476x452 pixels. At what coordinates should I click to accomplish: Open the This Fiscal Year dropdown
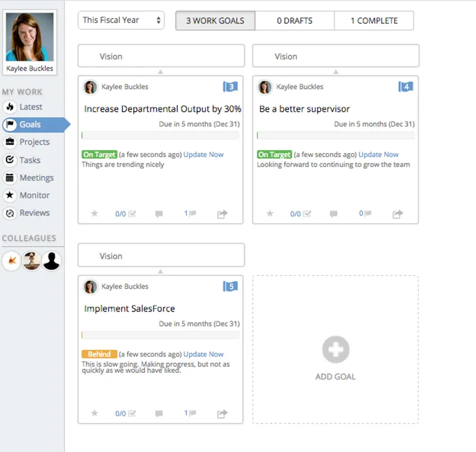click(121, 20)
